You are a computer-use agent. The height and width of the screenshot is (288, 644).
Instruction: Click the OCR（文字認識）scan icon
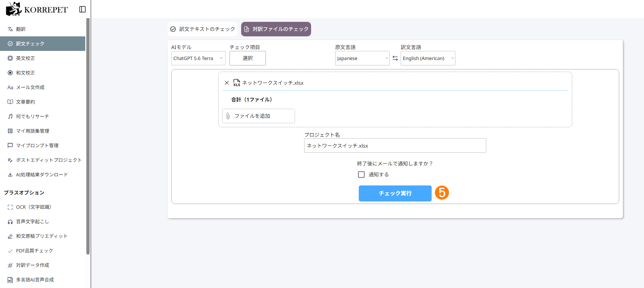[10, 207]
